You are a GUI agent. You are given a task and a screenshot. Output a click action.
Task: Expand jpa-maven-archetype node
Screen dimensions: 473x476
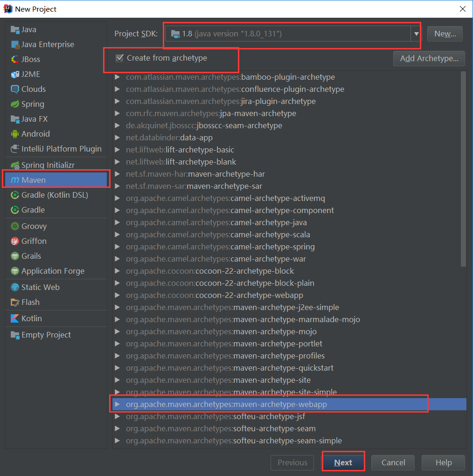pos(117,113)
